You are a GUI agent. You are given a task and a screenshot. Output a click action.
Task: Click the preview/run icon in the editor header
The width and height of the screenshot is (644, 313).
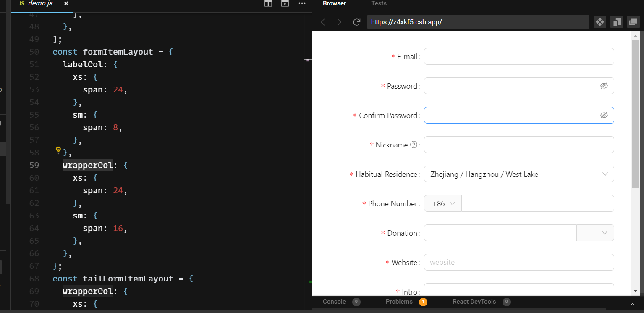click(x=285, y=3)
